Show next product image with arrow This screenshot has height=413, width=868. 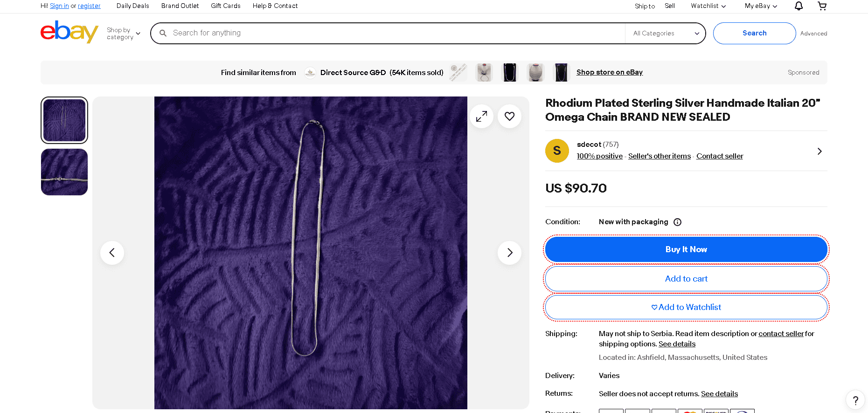click(x=509, y=252)
